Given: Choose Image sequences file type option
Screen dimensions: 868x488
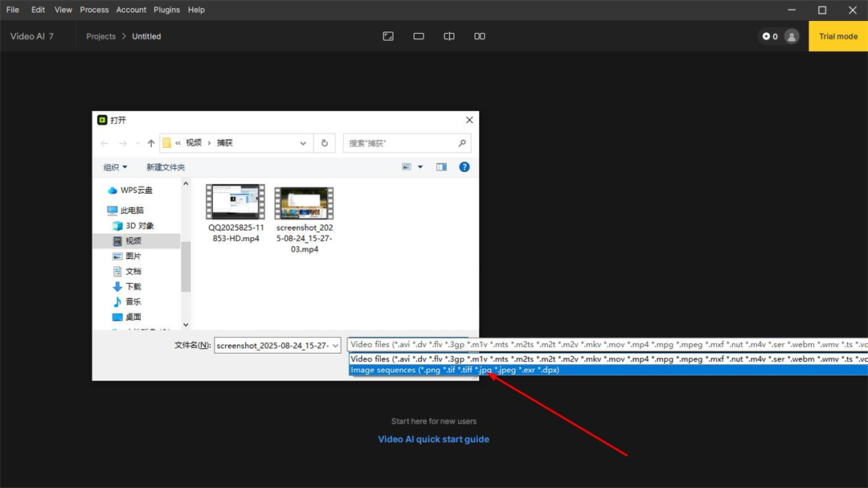Looking at the screenshot, I should click(455, 371).
